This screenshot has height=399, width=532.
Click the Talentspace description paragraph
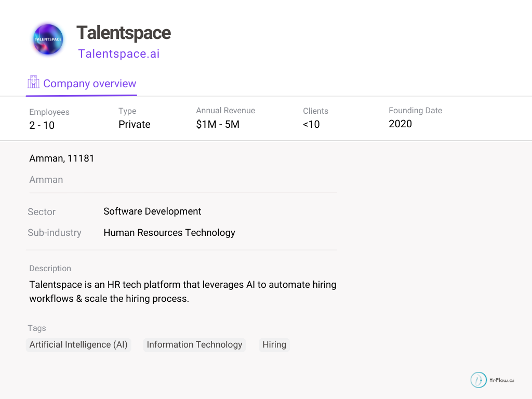coord(183,291)
